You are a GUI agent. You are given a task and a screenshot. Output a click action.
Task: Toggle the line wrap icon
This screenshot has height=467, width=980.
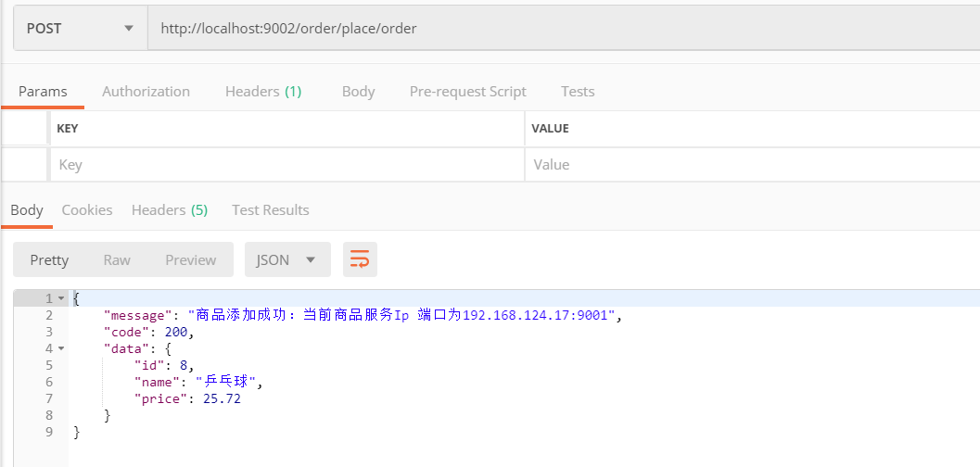360,259
